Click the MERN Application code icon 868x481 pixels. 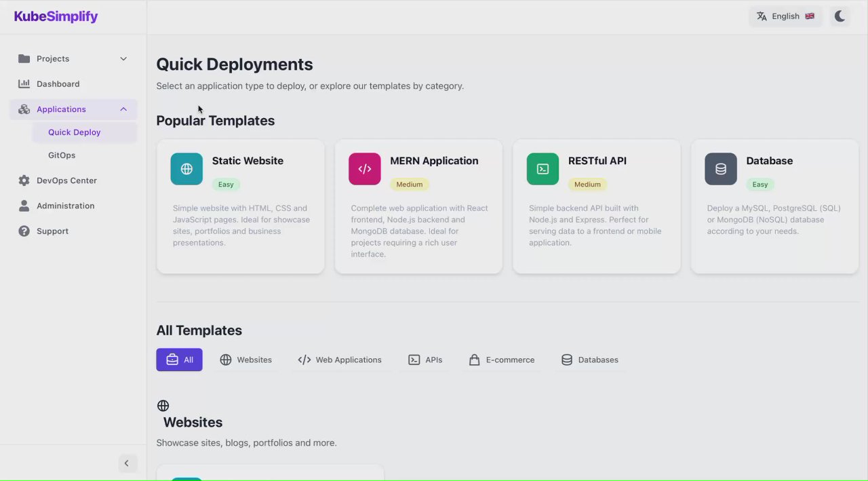[365, 169]
